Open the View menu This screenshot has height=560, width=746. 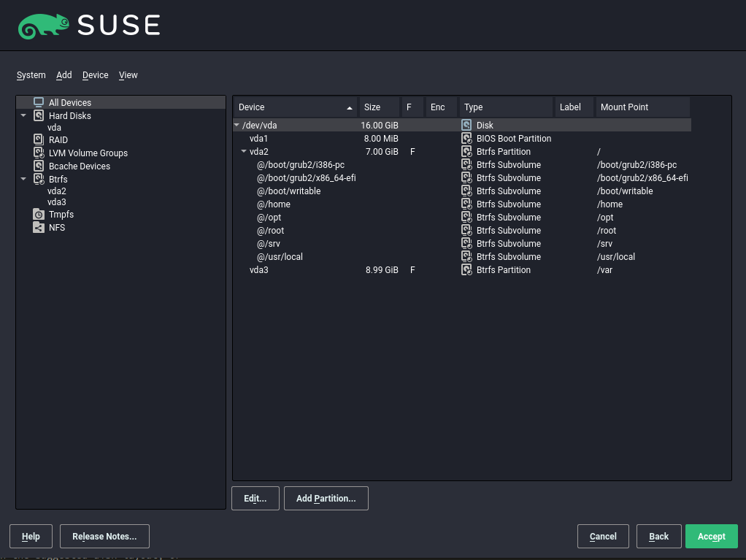point(128,75)
